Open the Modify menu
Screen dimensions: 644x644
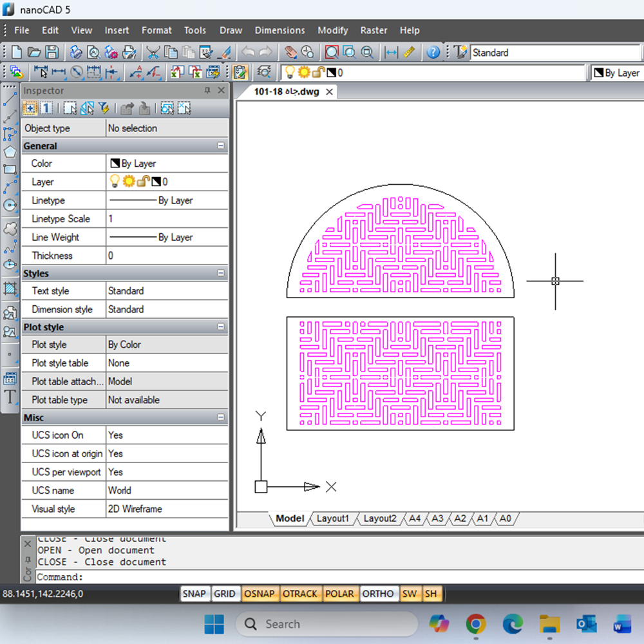point(332,30)
